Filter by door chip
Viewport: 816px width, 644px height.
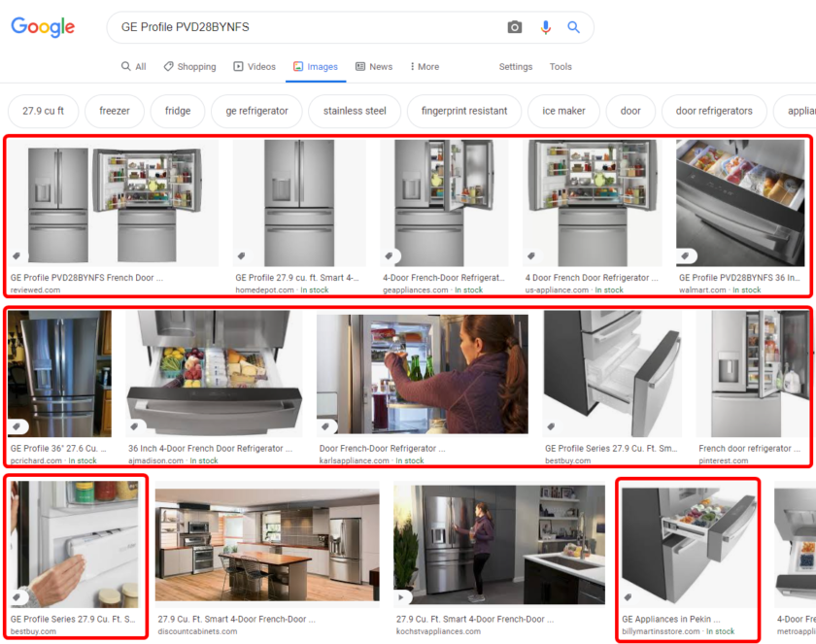tap(630, 111)
